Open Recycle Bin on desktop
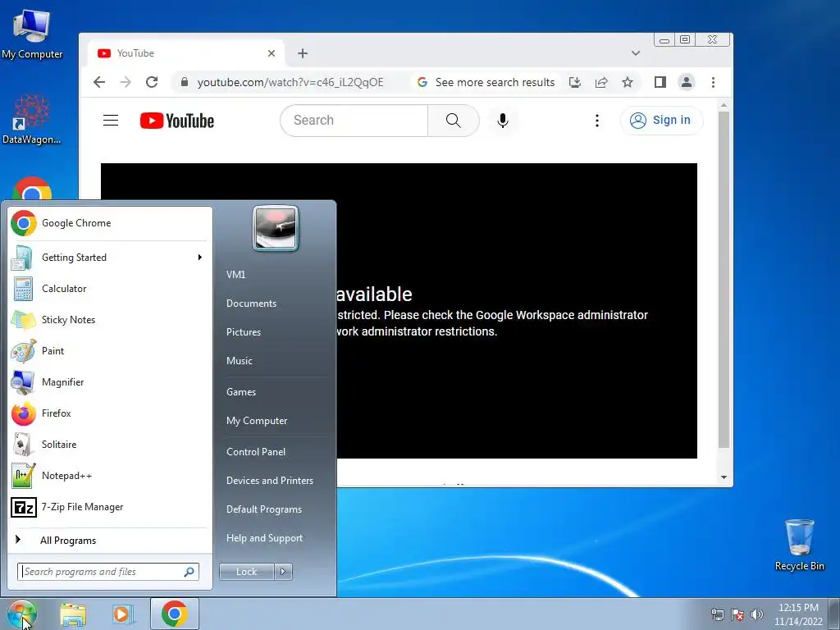 [799, 545]
